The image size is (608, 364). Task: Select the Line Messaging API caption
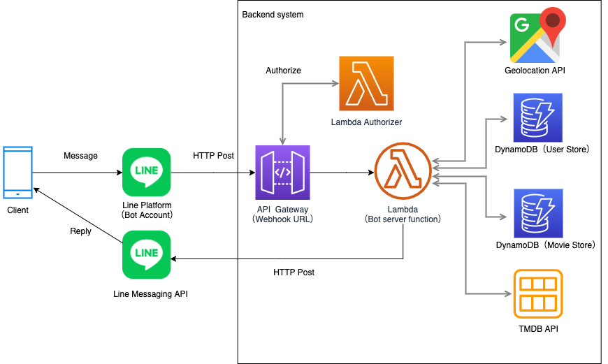[150, 294]
